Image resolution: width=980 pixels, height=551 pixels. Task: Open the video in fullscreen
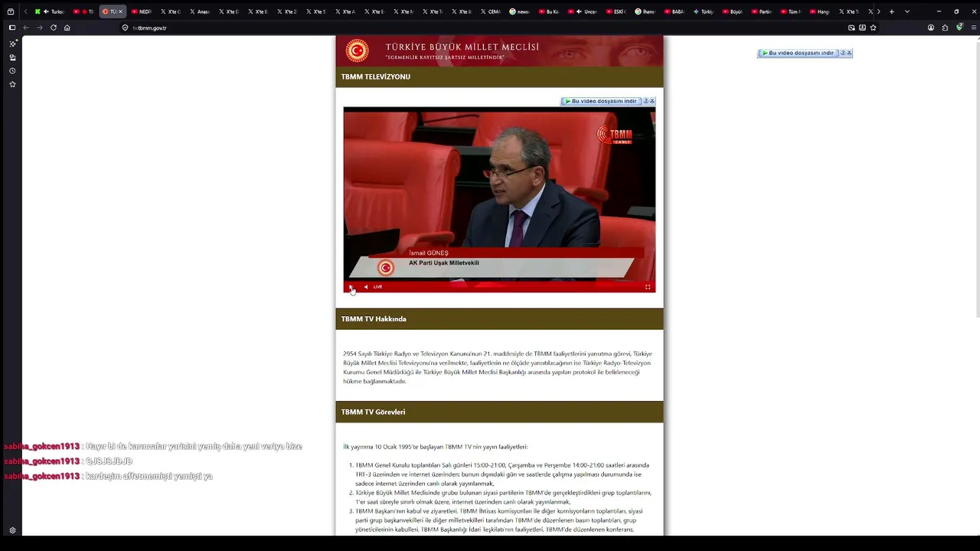point(648,287)
